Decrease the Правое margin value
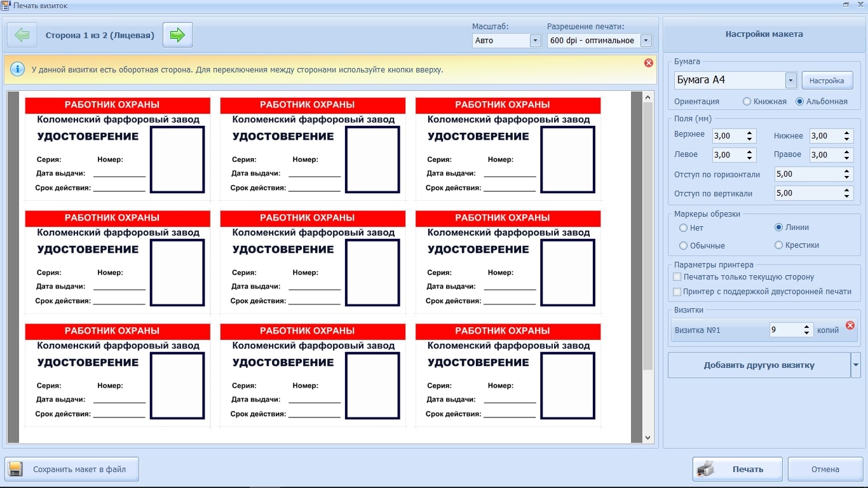The height and width of the screenshot is (488, 868). 847,158
